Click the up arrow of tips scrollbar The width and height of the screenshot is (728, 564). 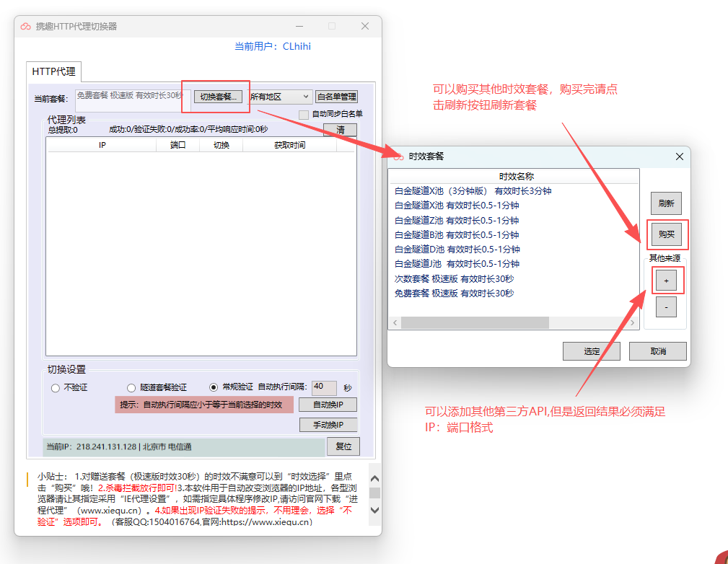click(x=375, y=477)
